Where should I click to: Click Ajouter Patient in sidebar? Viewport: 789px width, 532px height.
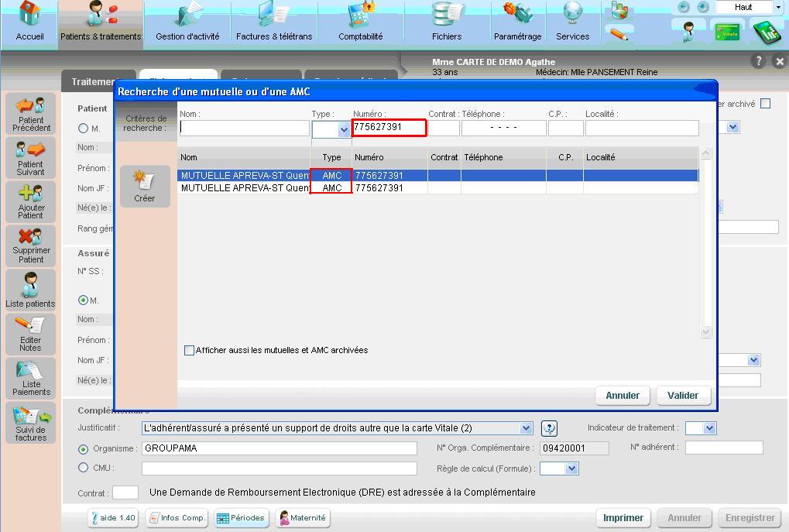coord(31,201)
